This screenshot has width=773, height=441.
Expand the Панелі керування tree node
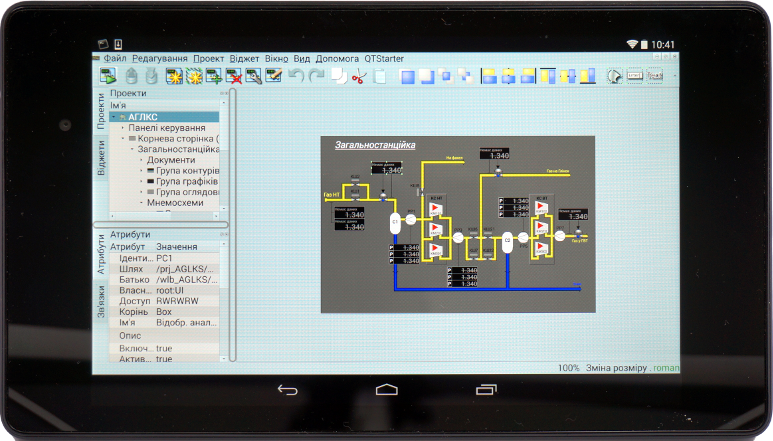pos(123,128)
